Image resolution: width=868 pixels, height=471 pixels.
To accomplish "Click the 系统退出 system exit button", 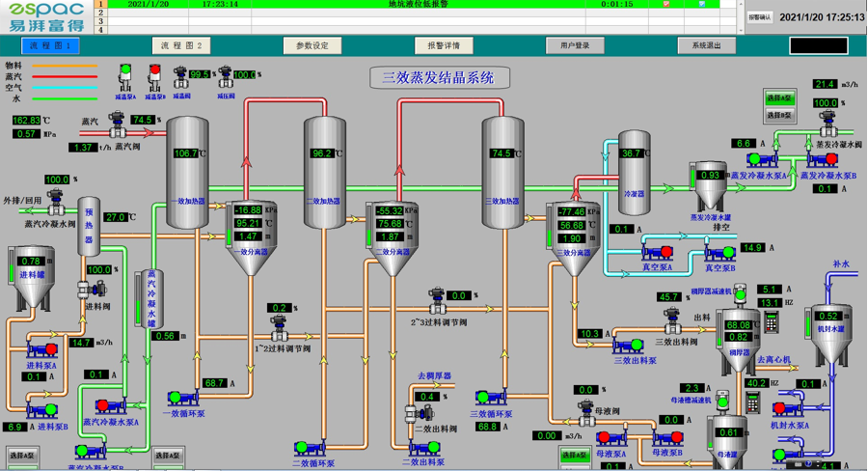I will tap(706, 45).
